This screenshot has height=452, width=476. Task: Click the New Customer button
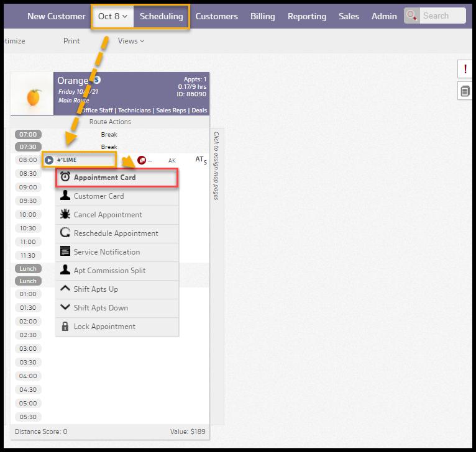(57, 16)
